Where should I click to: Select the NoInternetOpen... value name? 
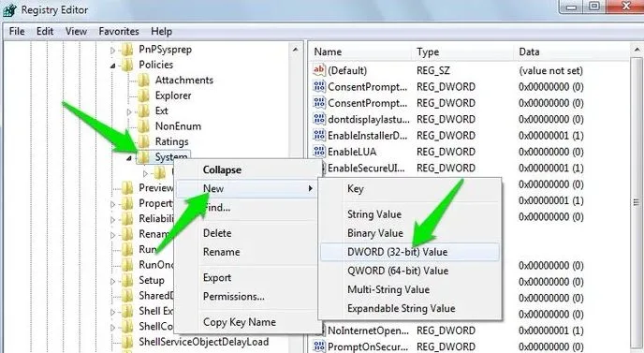click(369, 331)
